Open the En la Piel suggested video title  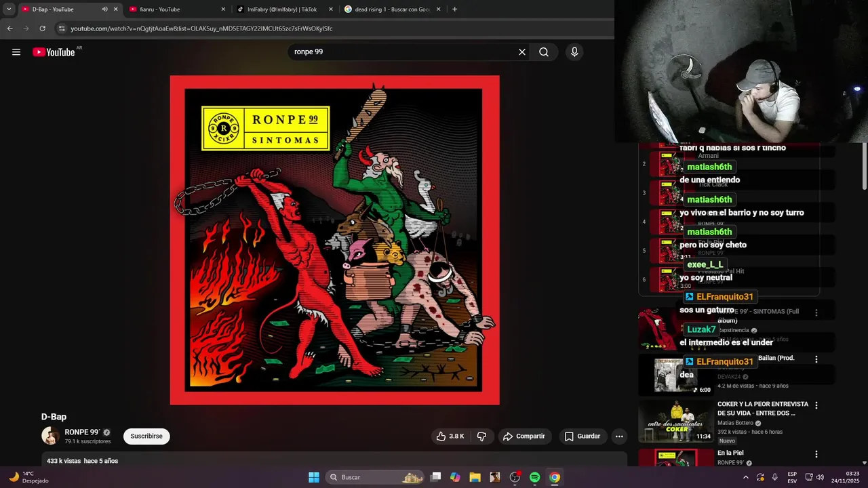tap(731, 453)
